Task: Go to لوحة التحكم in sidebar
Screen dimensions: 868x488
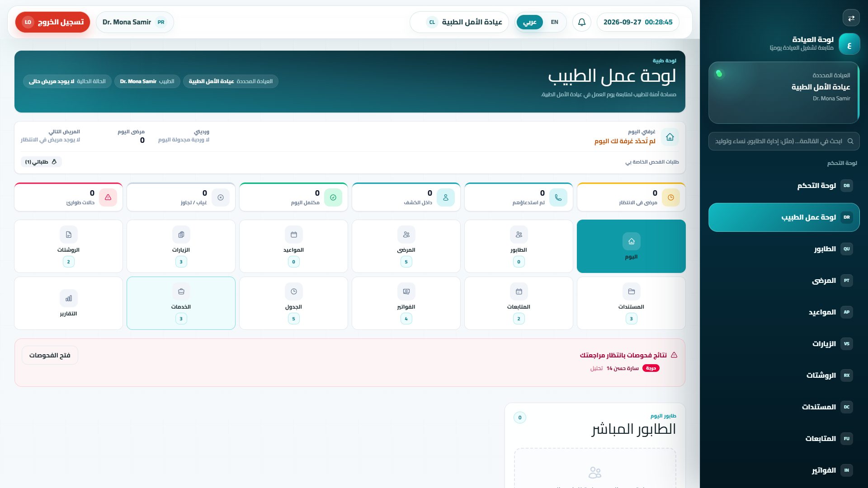Action: (x=784, y=186)
